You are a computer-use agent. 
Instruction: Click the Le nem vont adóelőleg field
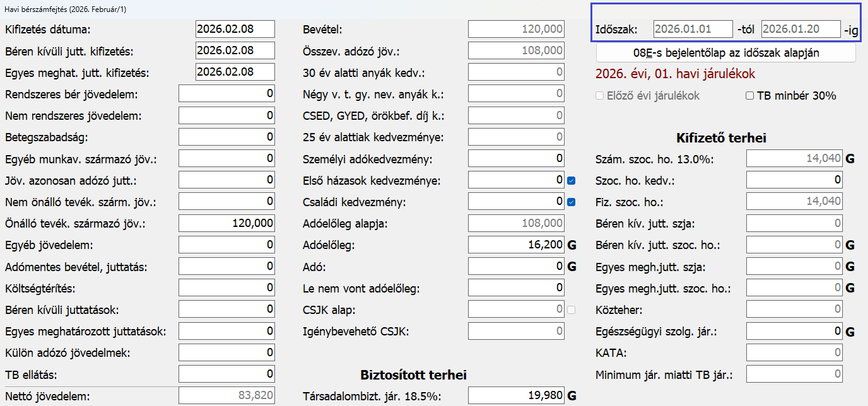[x=516, y=288]
